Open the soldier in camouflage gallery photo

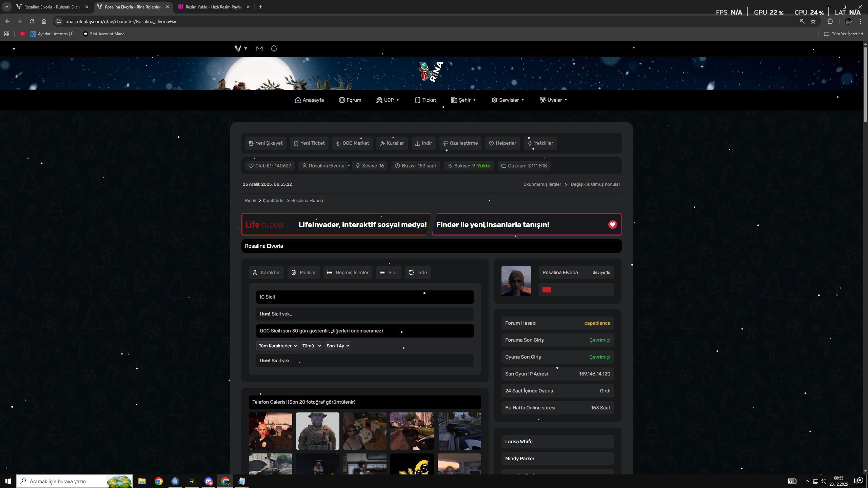[317, 431]
